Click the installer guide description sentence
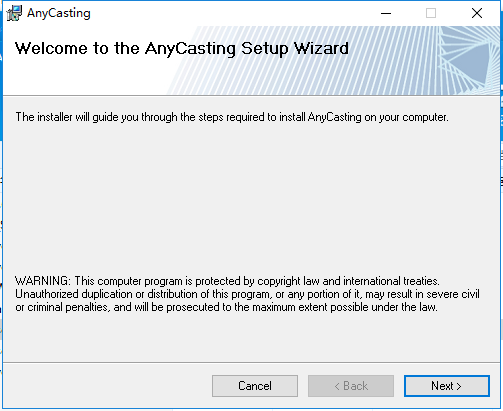 (232, 117)
